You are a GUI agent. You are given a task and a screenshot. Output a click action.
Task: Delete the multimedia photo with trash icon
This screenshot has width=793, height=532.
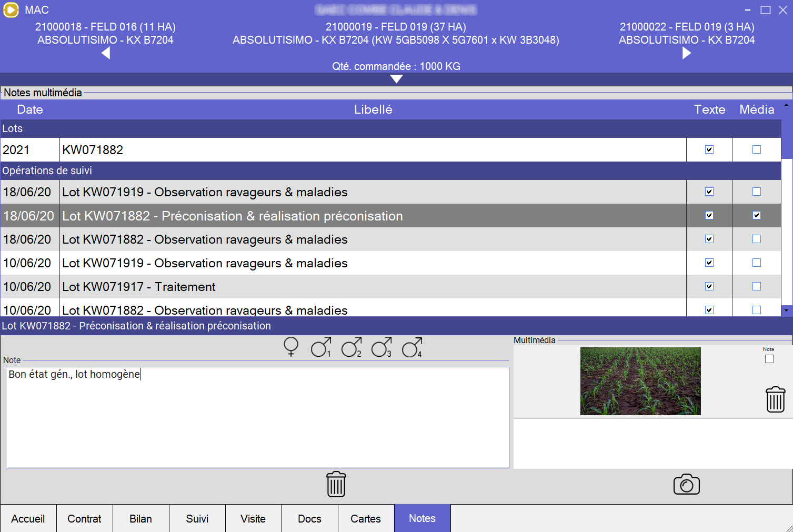(776, 399)
